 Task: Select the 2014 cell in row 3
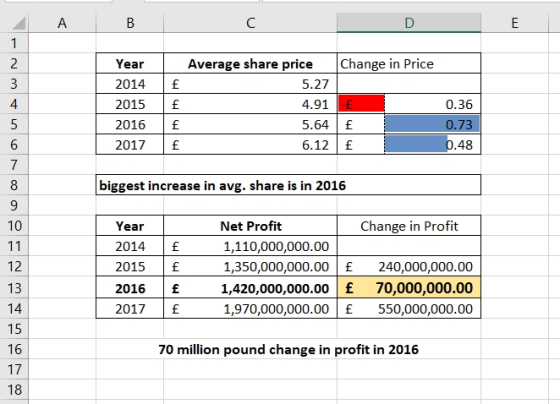[130, 84]
